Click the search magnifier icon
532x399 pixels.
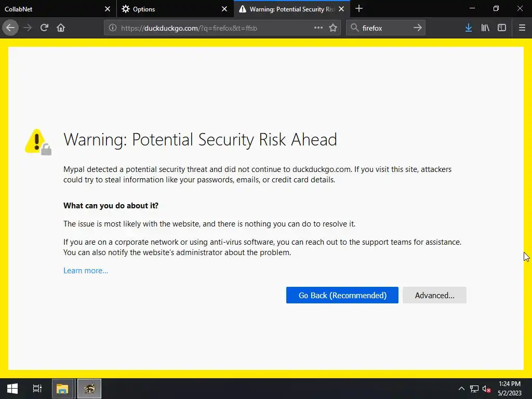pos(354,28)
